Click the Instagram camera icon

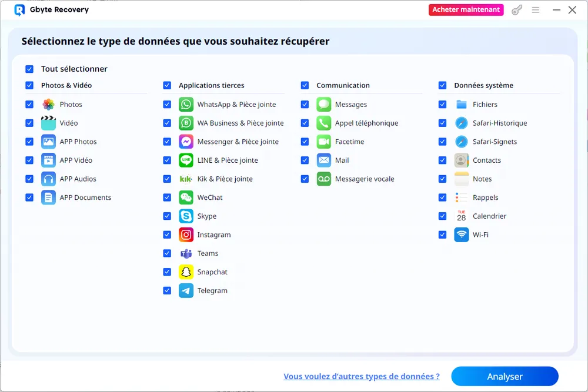tap(186, 235)
